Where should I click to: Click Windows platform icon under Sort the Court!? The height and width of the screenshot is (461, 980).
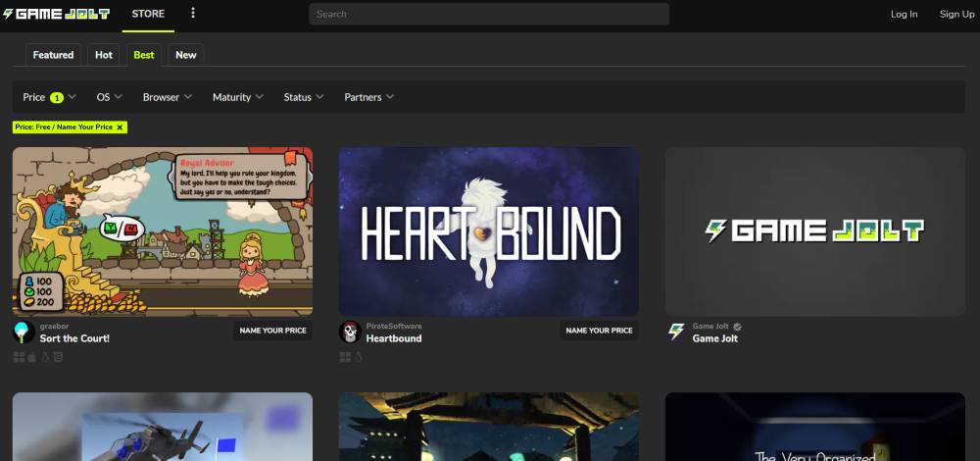[x=19, y=357]
